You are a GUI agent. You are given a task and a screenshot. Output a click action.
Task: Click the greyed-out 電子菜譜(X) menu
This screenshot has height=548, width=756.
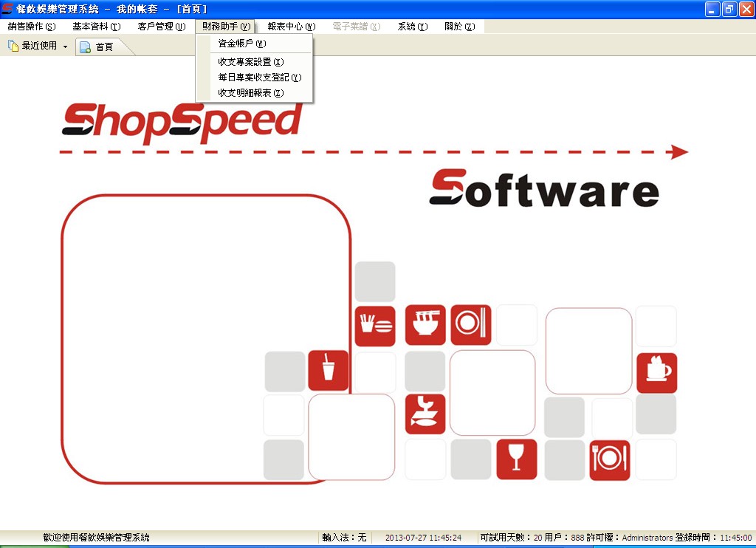357,27
